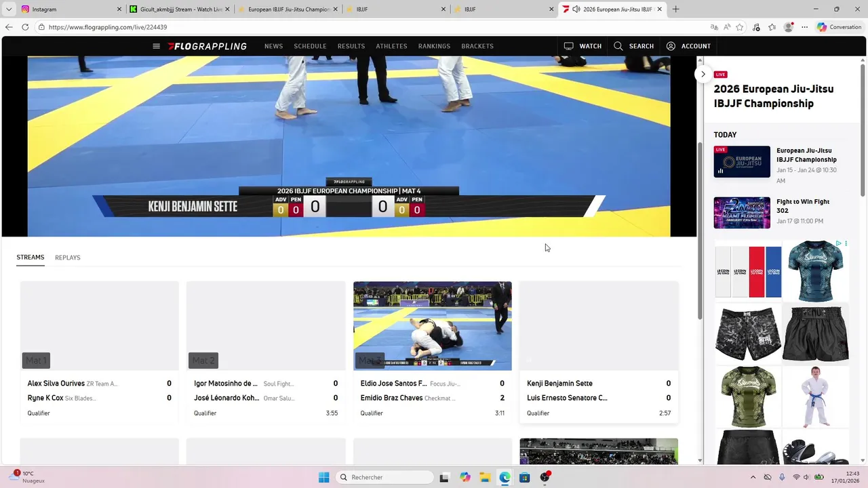
Task: Click the Igor Matosinho de... match name
Action: click(x=226, y=384)
